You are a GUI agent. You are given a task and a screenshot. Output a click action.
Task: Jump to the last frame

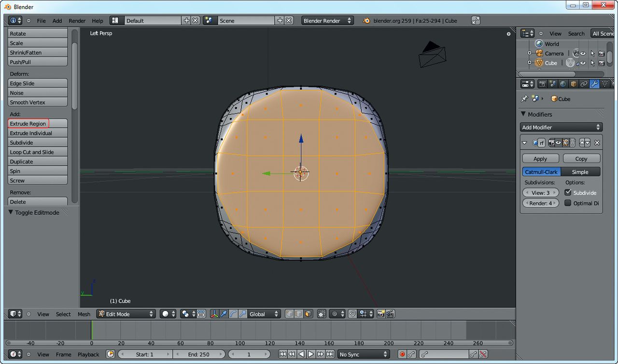click(x=330, y=354)
